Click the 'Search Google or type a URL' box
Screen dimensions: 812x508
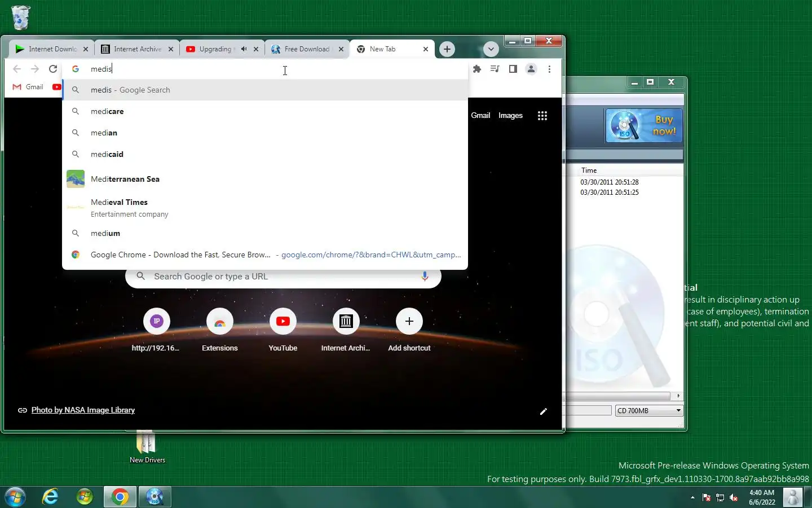tap(283, 277)
